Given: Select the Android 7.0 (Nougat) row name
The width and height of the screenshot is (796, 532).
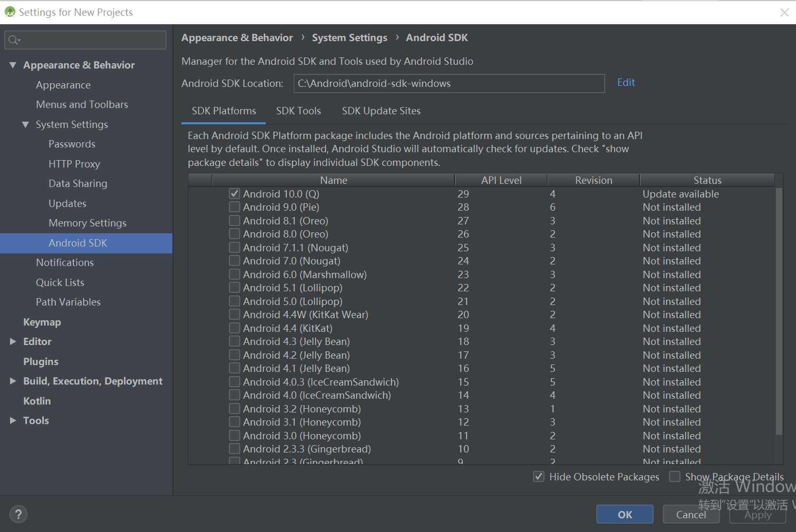Looking at the screenshot, I should 292,261.
